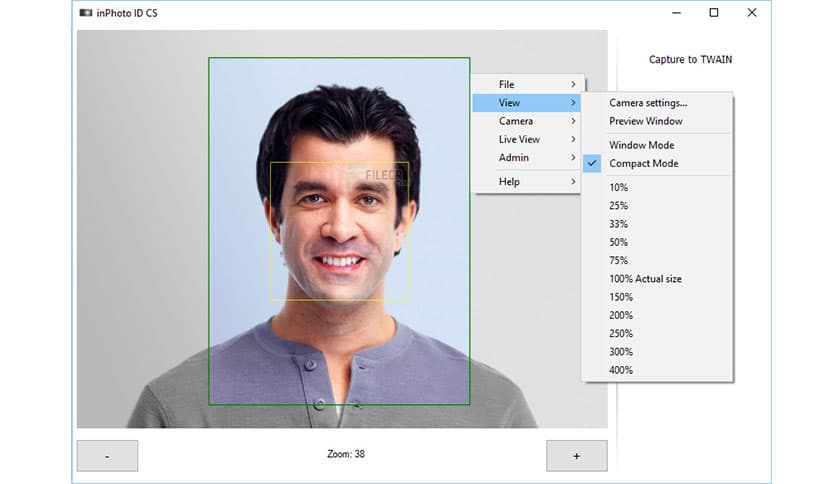Viewport: 836px width, 484px height.
Task: Minimize the inPhoto ID CS window
Action: coord(677,13)
